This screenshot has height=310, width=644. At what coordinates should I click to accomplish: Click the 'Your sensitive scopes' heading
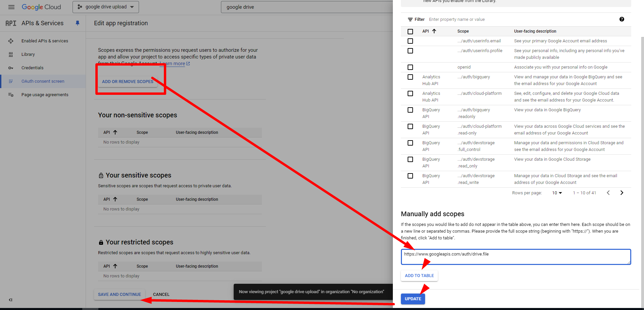click(138, 175)
